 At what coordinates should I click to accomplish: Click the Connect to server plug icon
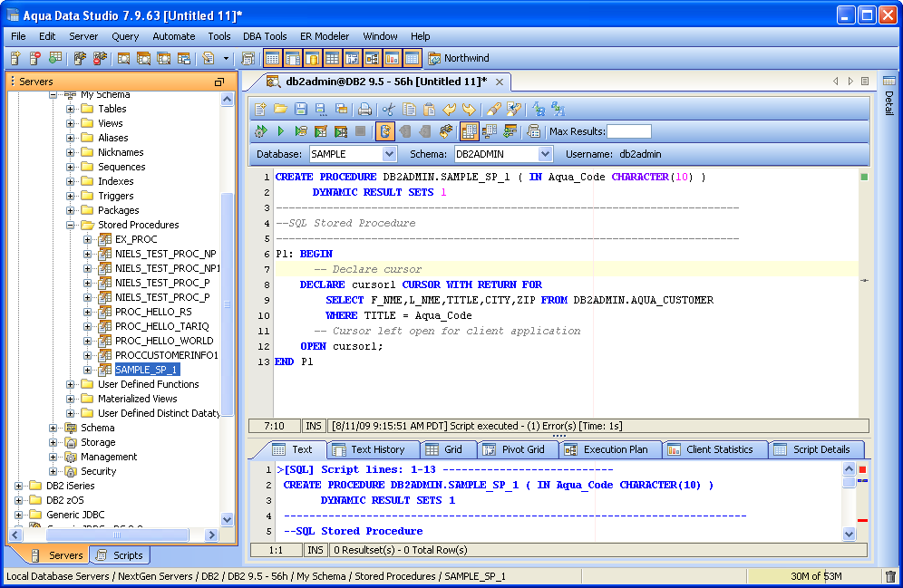point(80,58)
